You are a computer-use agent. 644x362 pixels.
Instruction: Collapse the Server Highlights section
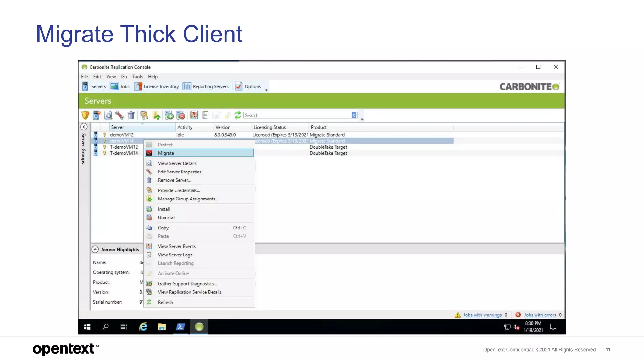(x=95, y=249)
